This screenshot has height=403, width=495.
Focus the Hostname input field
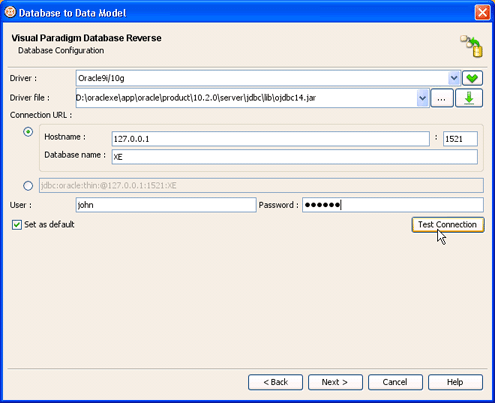(270, 139)
